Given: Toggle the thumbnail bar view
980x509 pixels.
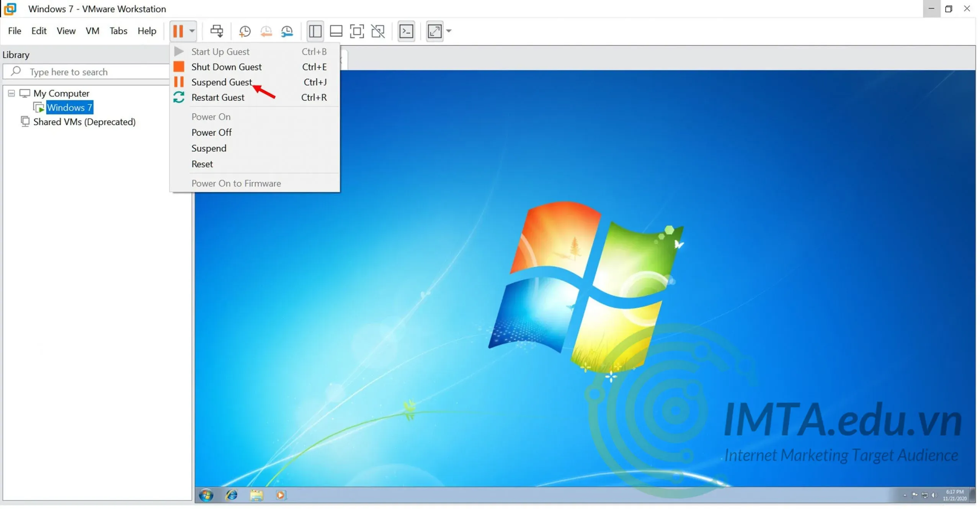Looking at the screenshot, I should click(x=336, y=31).
